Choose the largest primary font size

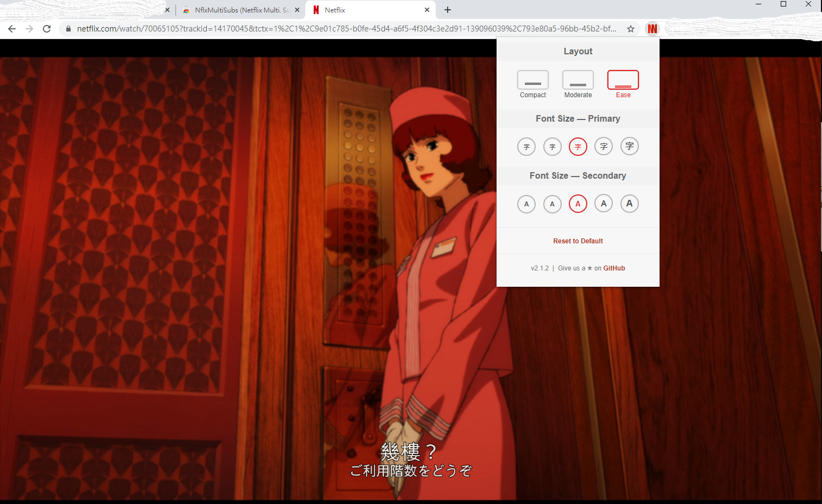(630, 146)
